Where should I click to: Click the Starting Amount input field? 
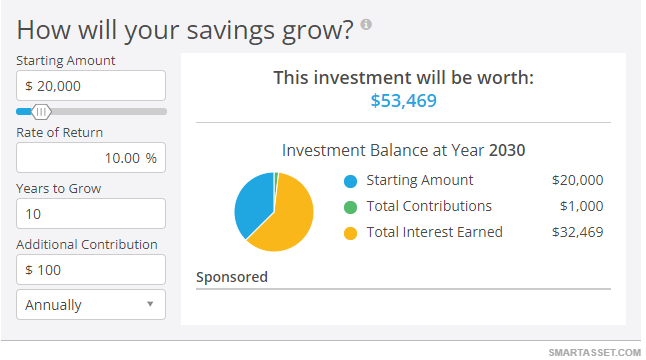pyautogui.click(x=91, y=86)
